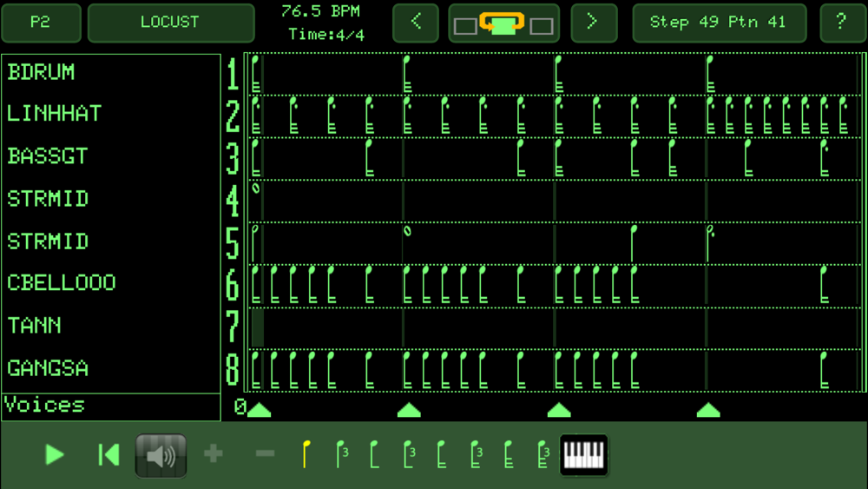Go to next pattern with right arrow
The image size is (868, 489).
point(594,23)
